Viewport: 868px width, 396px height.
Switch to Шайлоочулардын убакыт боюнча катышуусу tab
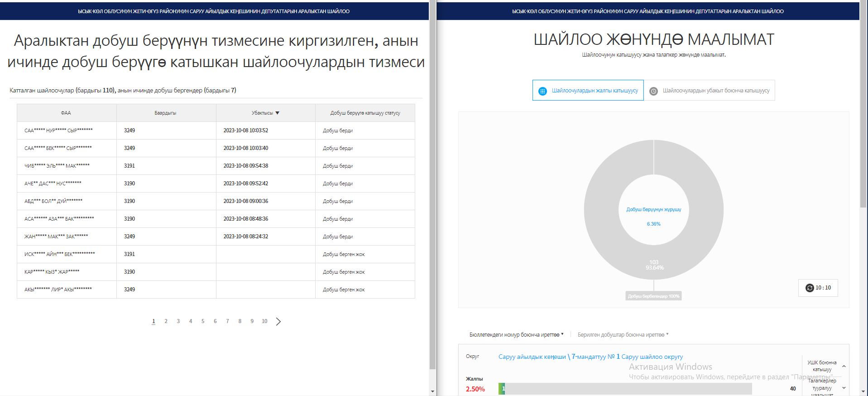[x=715, y=91]
